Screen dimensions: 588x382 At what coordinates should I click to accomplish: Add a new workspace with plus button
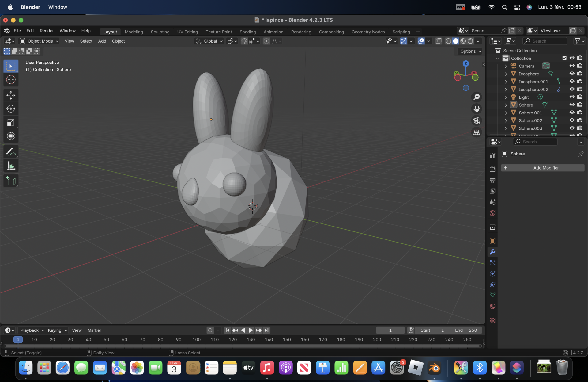pos(418,32)
